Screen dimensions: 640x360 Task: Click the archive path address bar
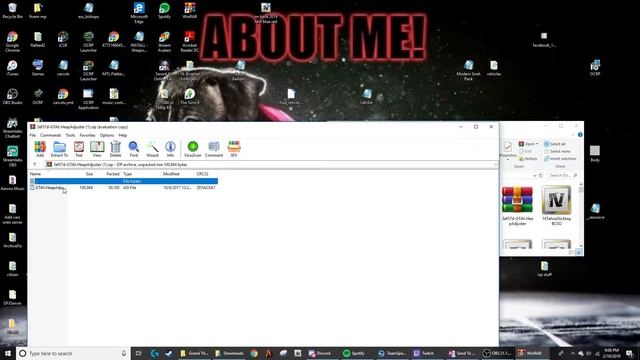point(271,164)
